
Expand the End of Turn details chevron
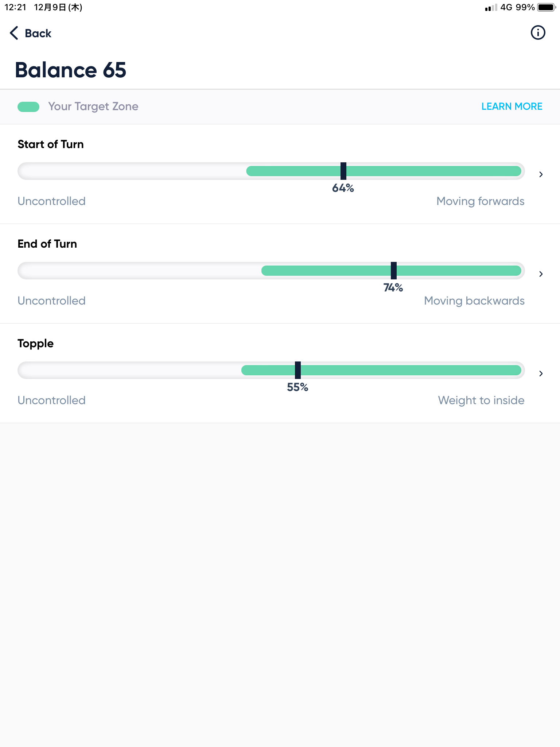[x=541, y=274]
